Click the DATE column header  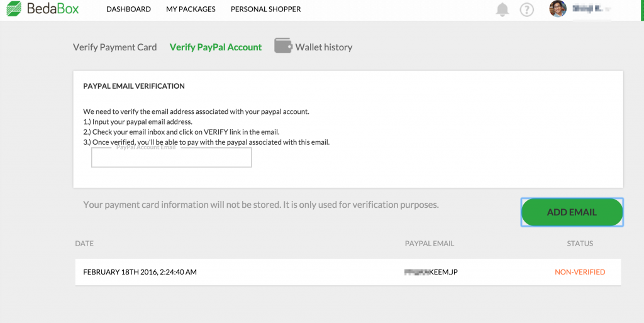click(84, 244)
